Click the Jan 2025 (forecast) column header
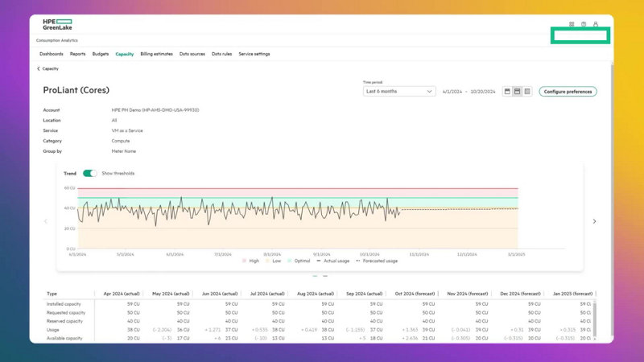 (x=572, y=294)
